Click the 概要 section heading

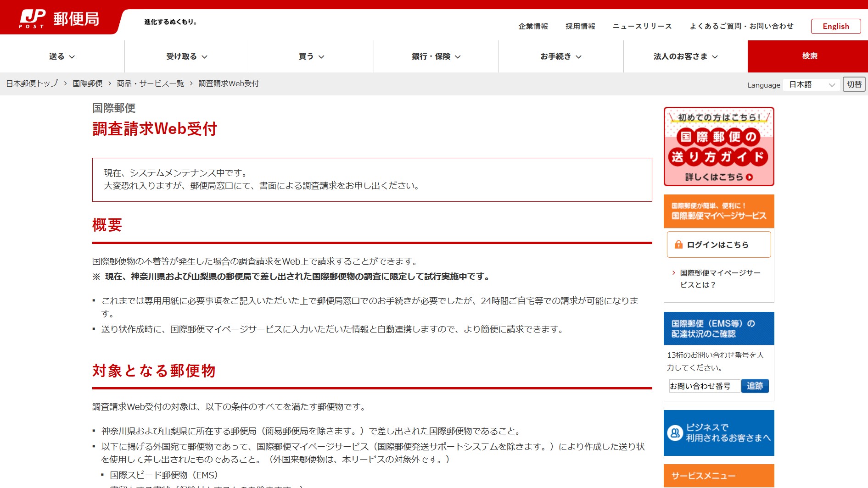[x=107, y=225]
